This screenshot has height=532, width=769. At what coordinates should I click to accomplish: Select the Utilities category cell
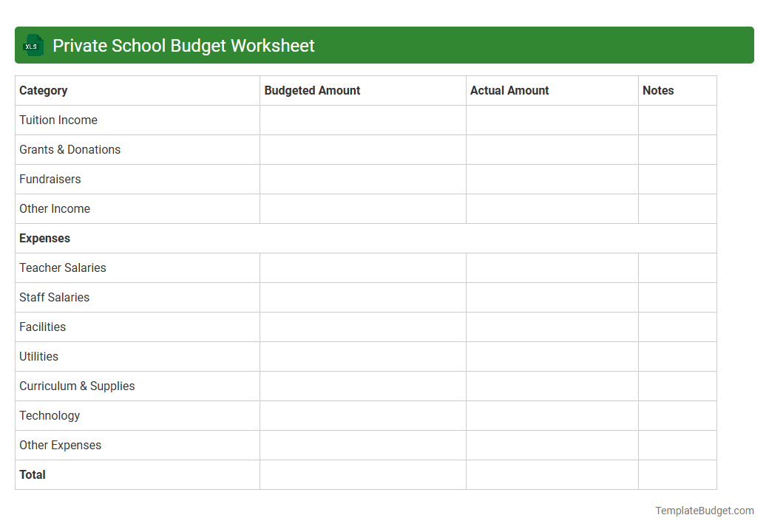(x=38, y=356)
